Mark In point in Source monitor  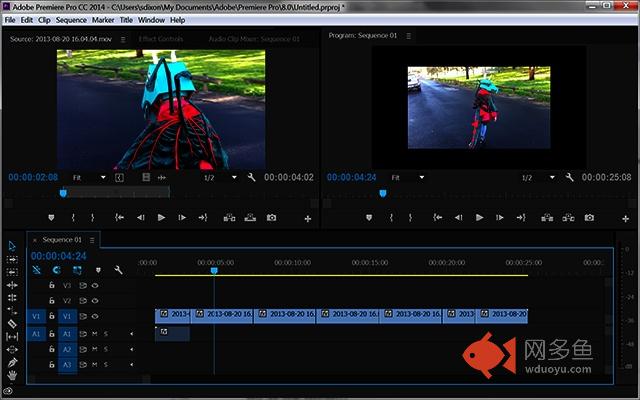pyautogui.click(x=73, y=218)
